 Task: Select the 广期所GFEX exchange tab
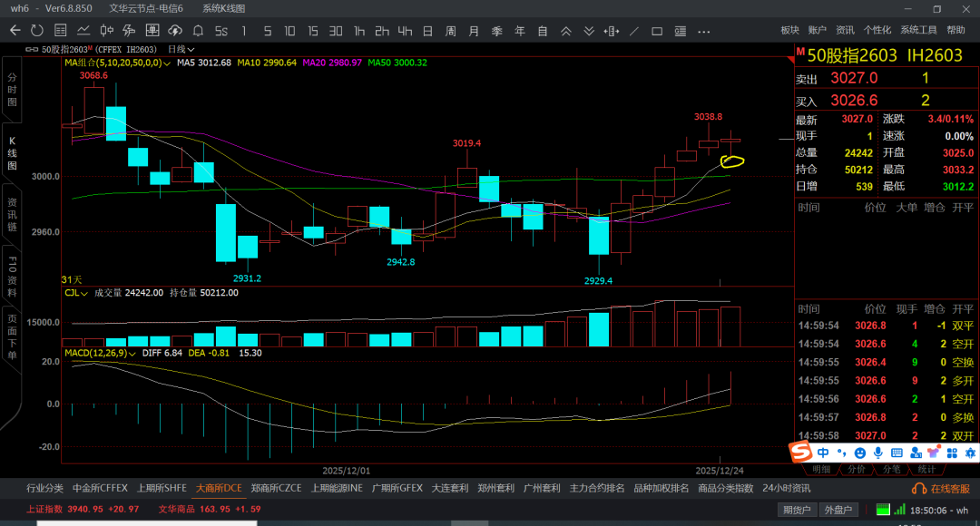click(x=397, y=489)
